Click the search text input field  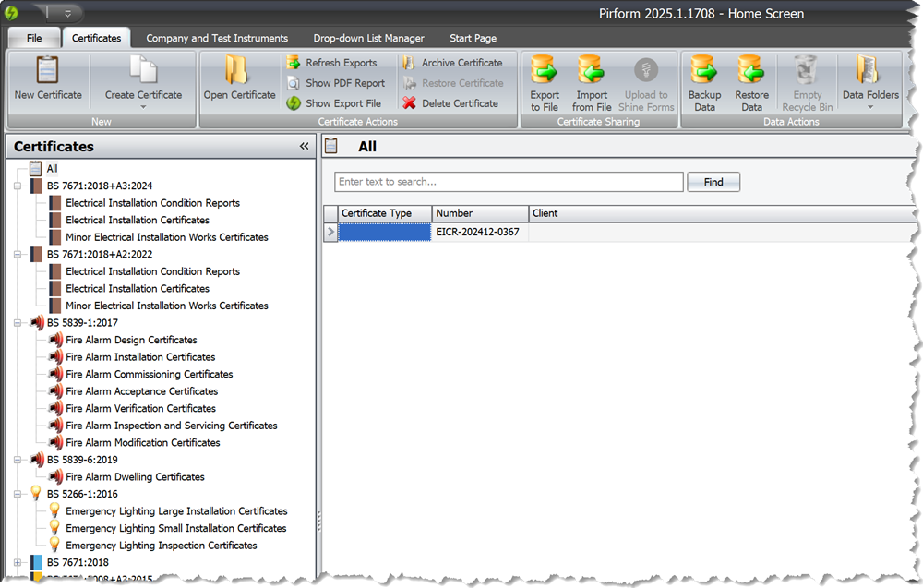(509, 182)
